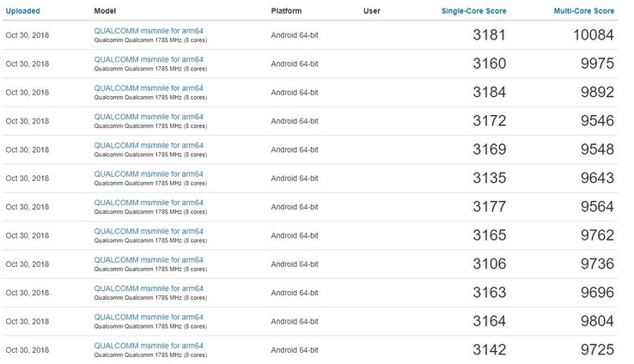
Task: Click model link in the 9546 multi-core row
Action: 149,117
